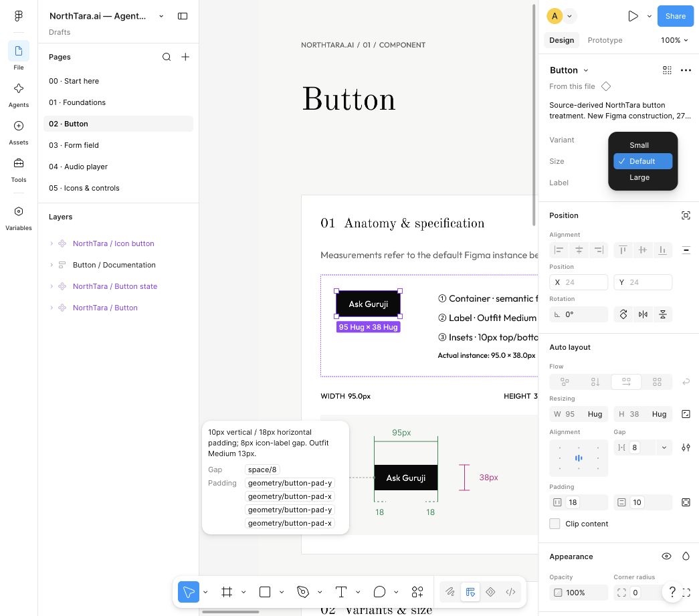Search pages with the magnifier icon

coord(167,57)
